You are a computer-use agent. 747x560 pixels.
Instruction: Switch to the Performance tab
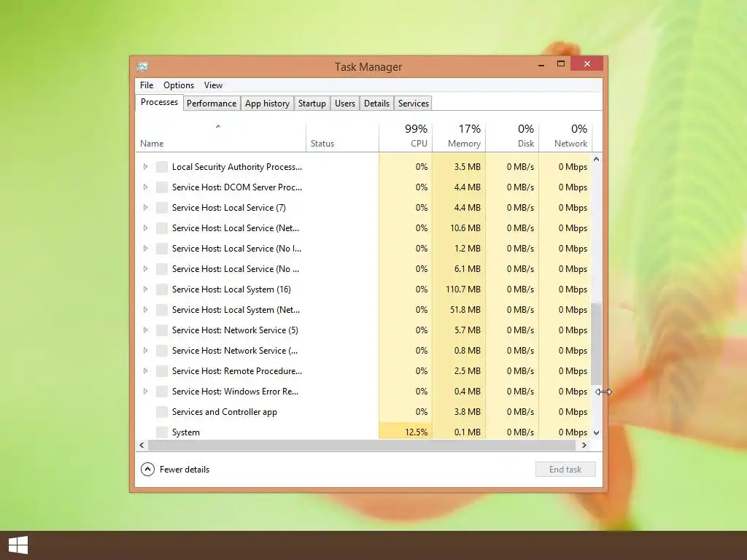click(x=212, y=104)
